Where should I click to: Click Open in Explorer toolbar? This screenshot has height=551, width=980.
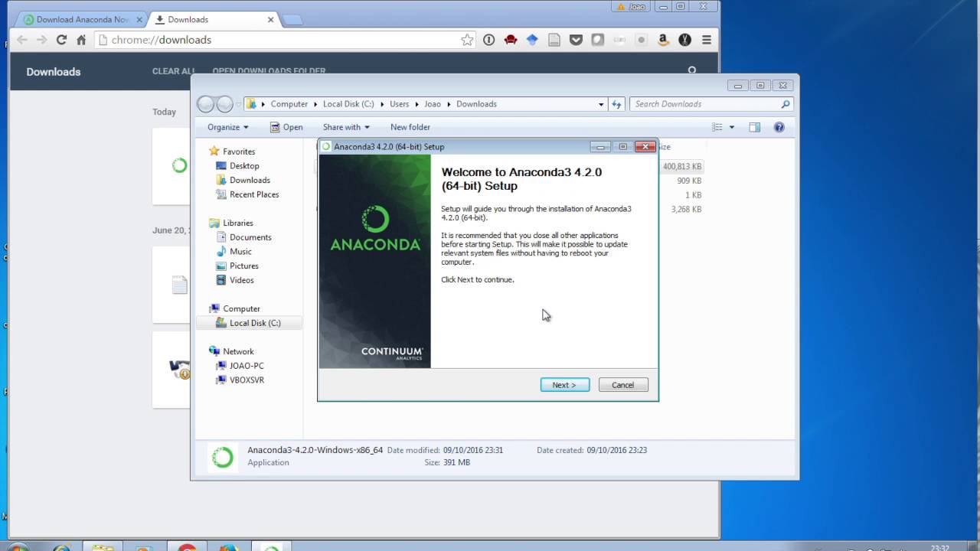point(286,127)
